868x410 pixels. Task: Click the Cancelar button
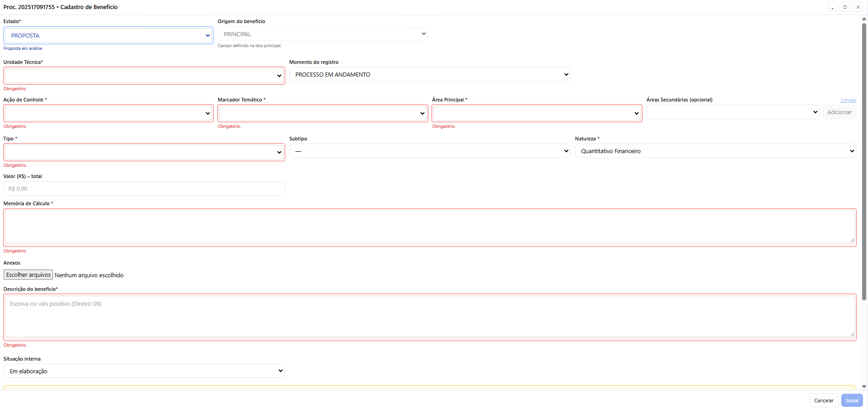[823, 400]
